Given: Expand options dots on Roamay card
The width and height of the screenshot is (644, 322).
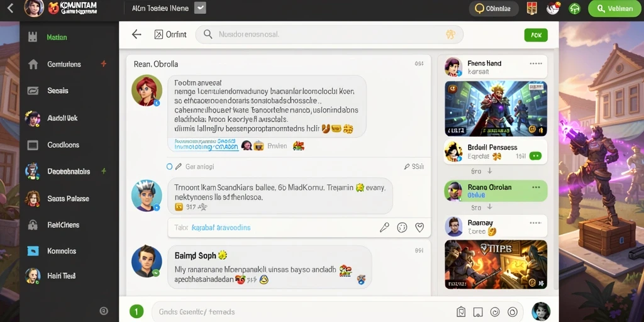Looking at the screenshot, I should point(536,223).
